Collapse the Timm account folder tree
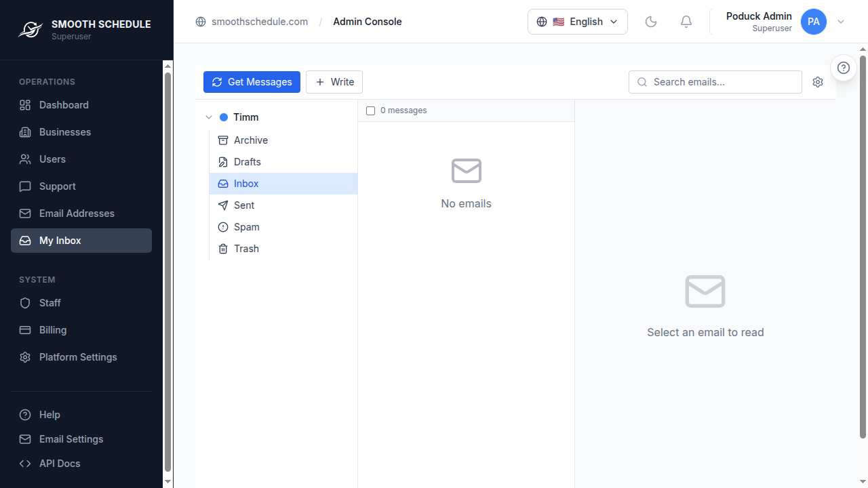The height and width of the screenshot is (488, 868). point(209,117)
